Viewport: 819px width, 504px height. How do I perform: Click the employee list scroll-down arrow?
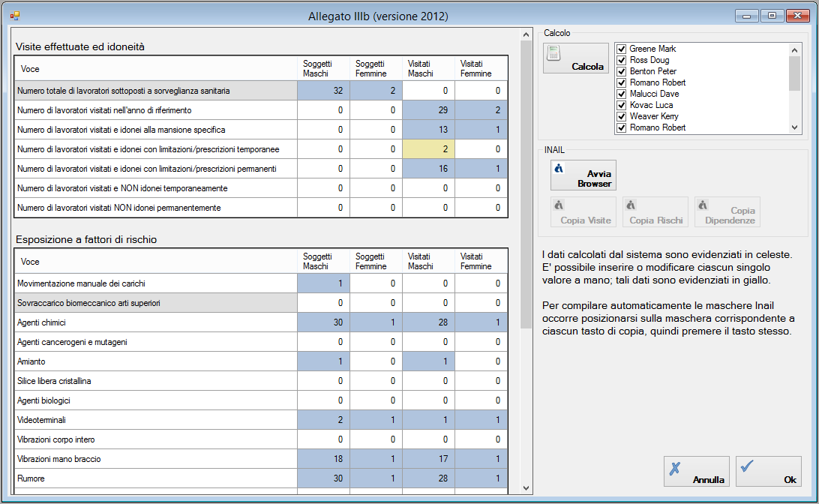click(794, 127)
